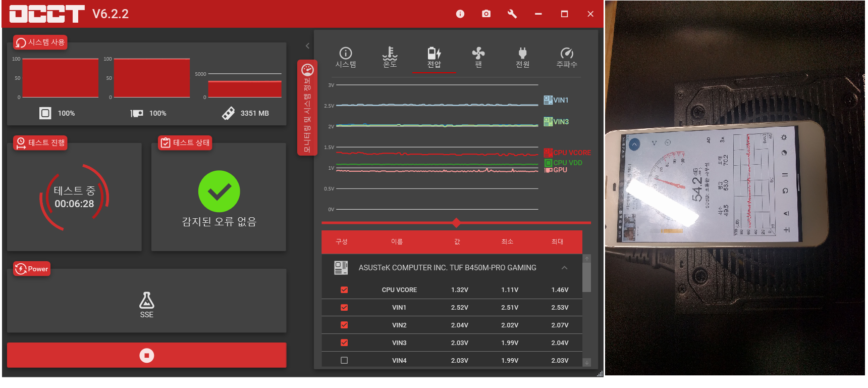The width and height of the screenshot is (868, 388).
Task: Sort by the 구성 column header
Action: pos(342,242)
